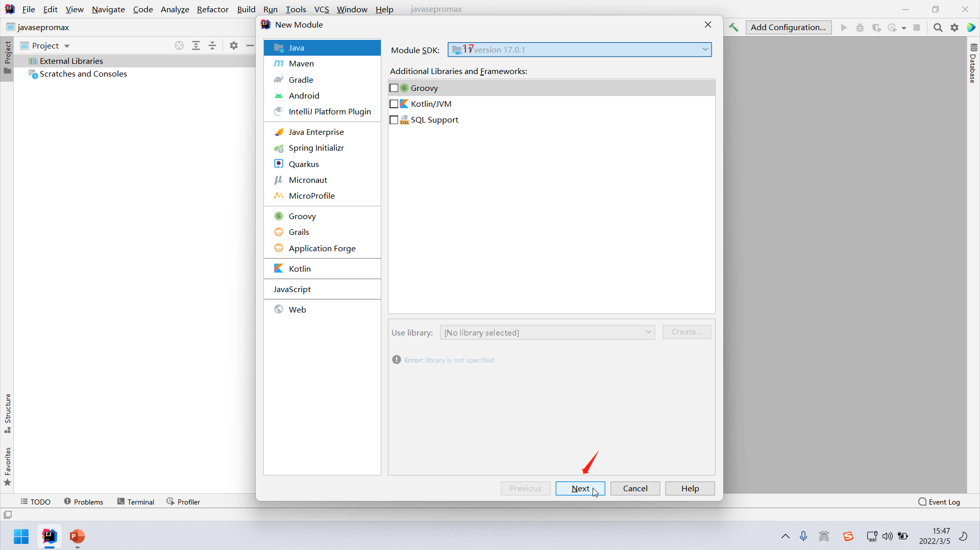The height and width of the screenshot is (550, 980).
Task: Switch to PowerPoint on taskbar
Action: pyautogui.click(x=77, y=536)
